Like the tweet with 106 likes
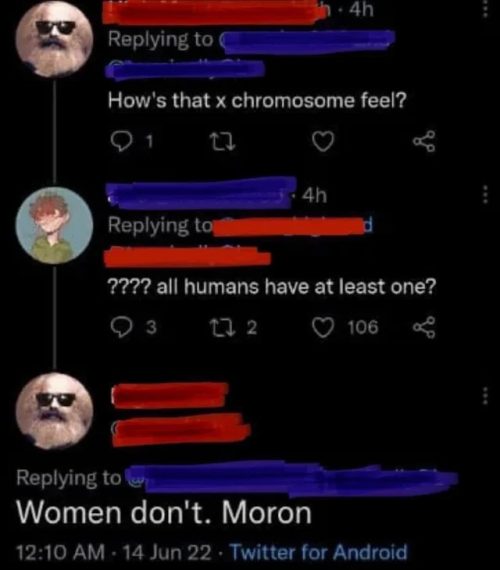The height and width of the screenshot is (570, 500). (x=323, y=328)
